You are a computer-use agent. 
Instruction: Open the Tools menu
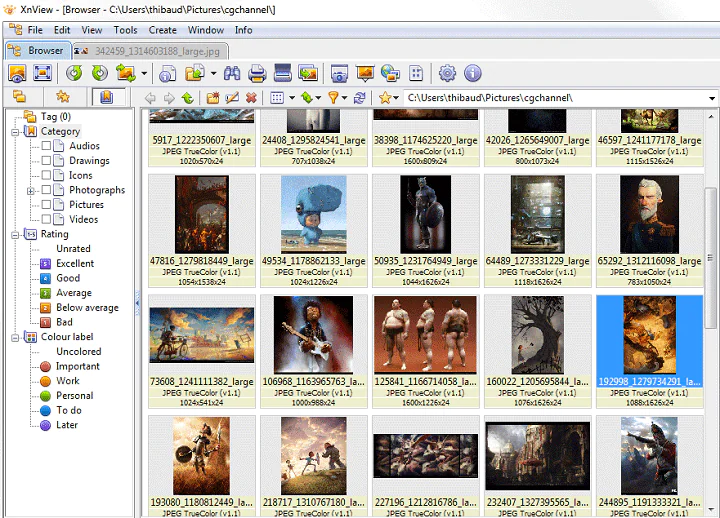click(x=125, y=30)
